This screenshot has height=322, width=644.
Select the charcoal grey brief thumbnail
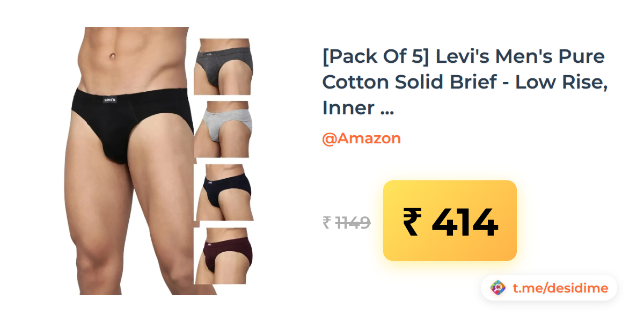[223, 67]
